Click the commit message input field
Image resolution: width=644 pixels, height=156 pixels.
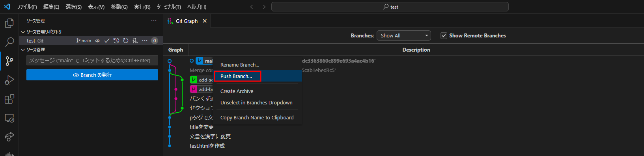pyautogui.click(x=92, y=60)
